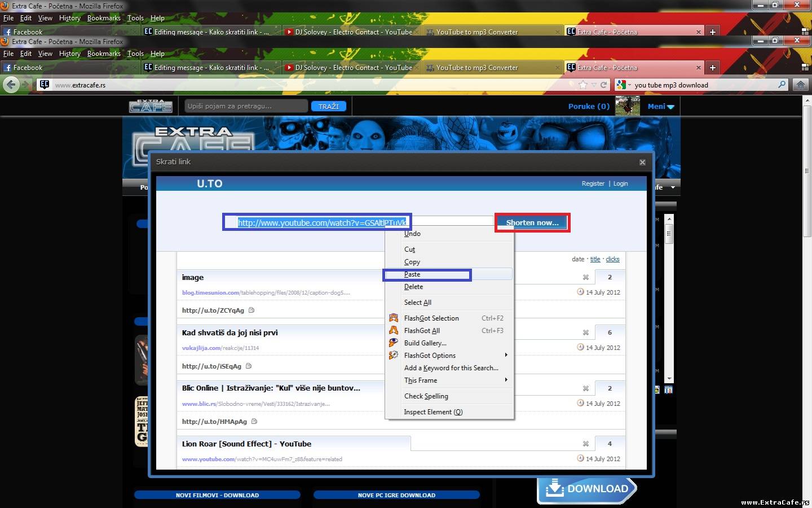This screenshot has height=508, width=812.
Task: Copy icon next to http://u.to/ZCYqAg
Action: [x=251, y=310]
